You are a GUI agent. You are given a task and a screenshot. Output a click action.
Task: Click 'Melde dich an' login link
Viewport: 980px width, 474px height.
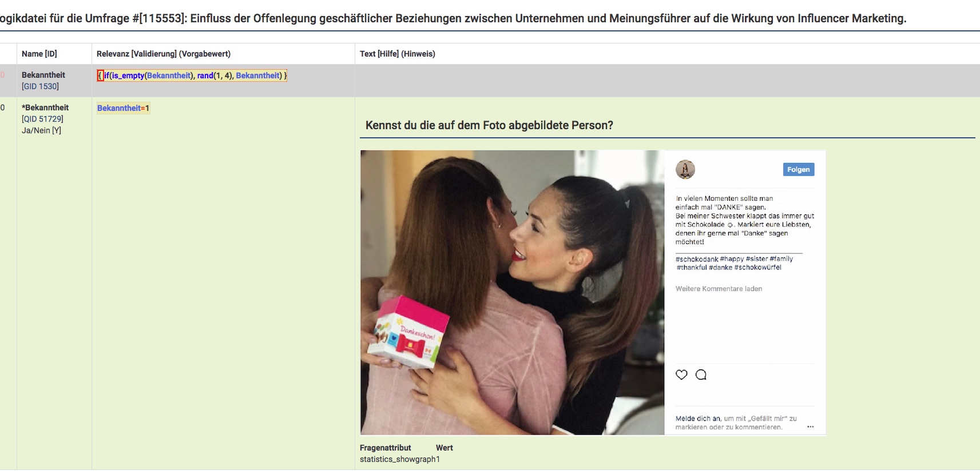tap(698, 419)
